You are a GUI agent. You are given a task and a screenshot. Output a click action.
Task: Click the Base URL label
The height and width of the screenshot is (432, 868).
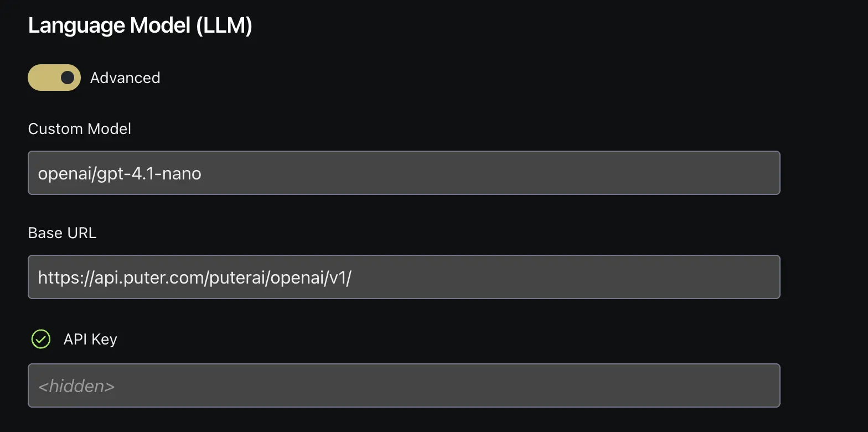point(62,233)
